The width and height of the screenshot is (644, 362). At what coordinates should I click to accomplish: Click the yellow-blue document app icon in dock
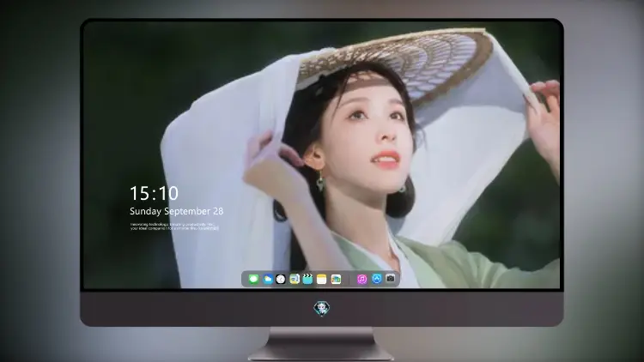pyautogui.click(x=295, y=279)
